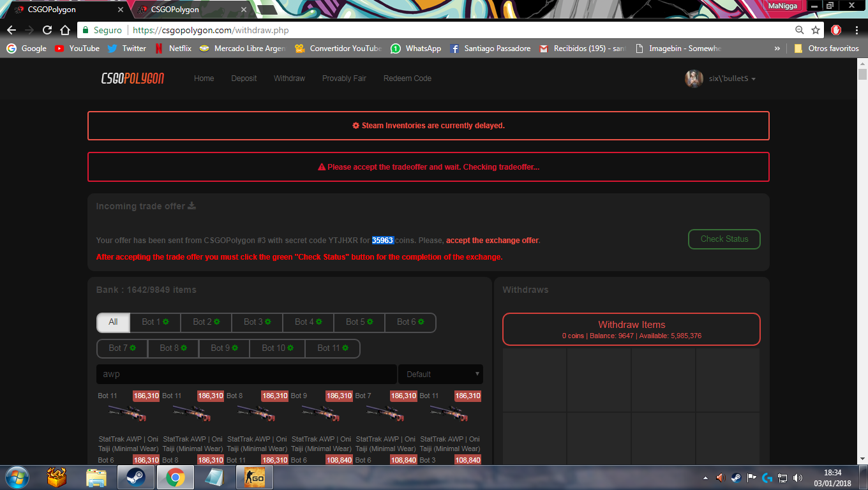Open the Default sort dropdown
This screenshot has height=490, width=868.
click(x=441, y=374)
